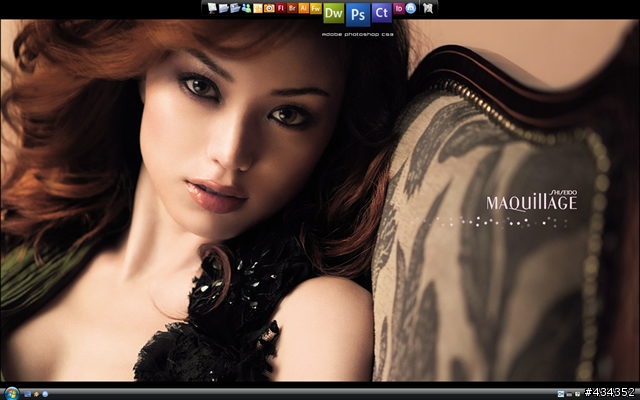The height and width of the screenshot is (400, 640).
Task: Click the light blue system tray icon
Action: (x=561, y=394)
